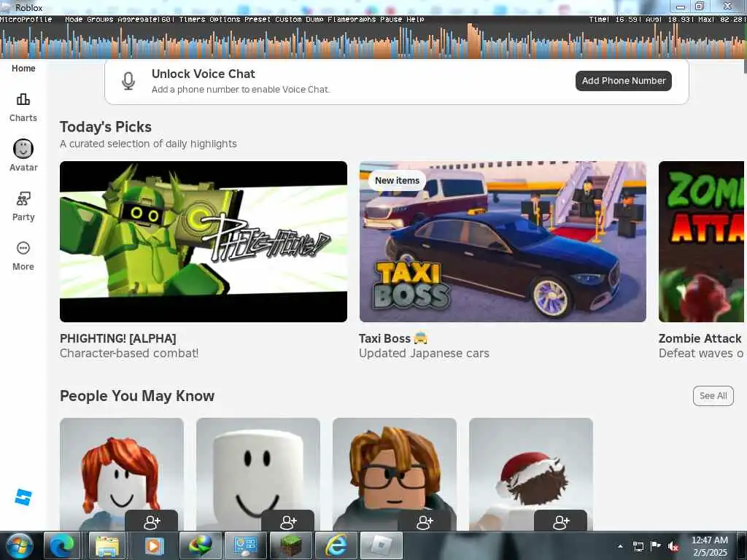Click the red-haired avatar profile card
The width and height of the screenshot is (747, 560).
point(122,474)
